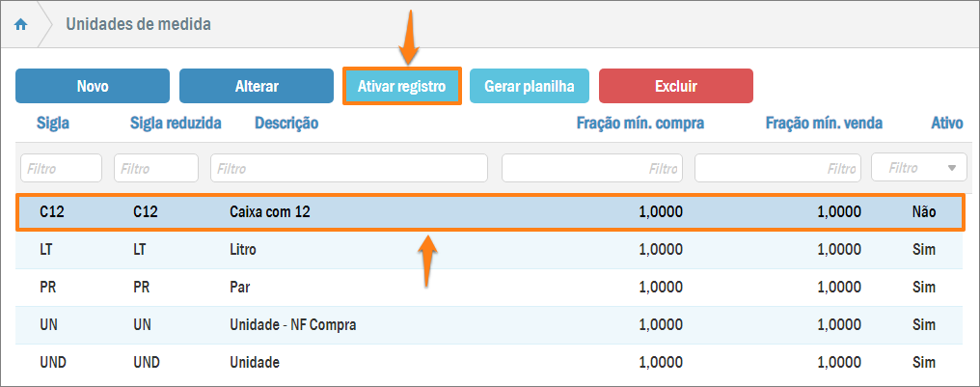Screen dimensions: 980x387
Task: Click the Descrição filter field
Action: pyautogui.click(x=350, y=168)
